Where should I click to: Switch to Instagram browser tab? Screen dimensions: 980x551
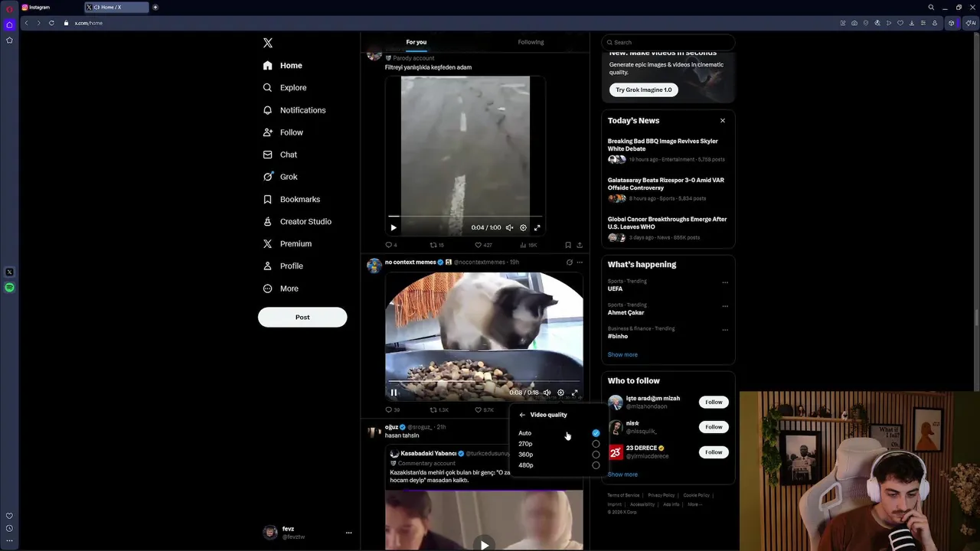click(x=50, y=7)
